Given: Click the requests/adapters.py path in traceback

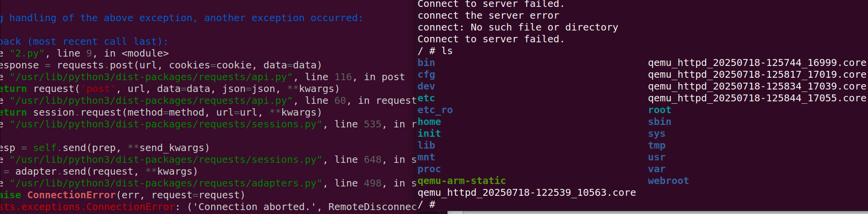Looking at the screenshot, I should [166, 183].
